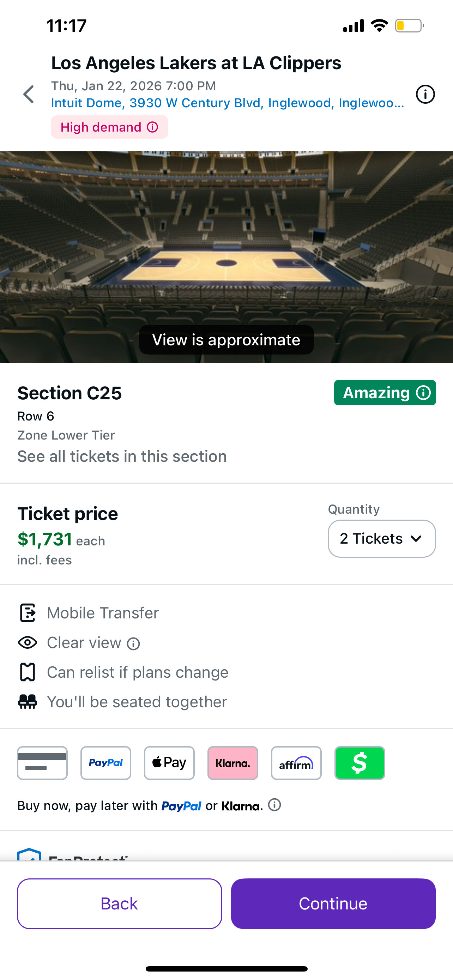453x980 pixels.
Task: Open the 2 Tickets quantity dropdown
Action: pos(381,538)
